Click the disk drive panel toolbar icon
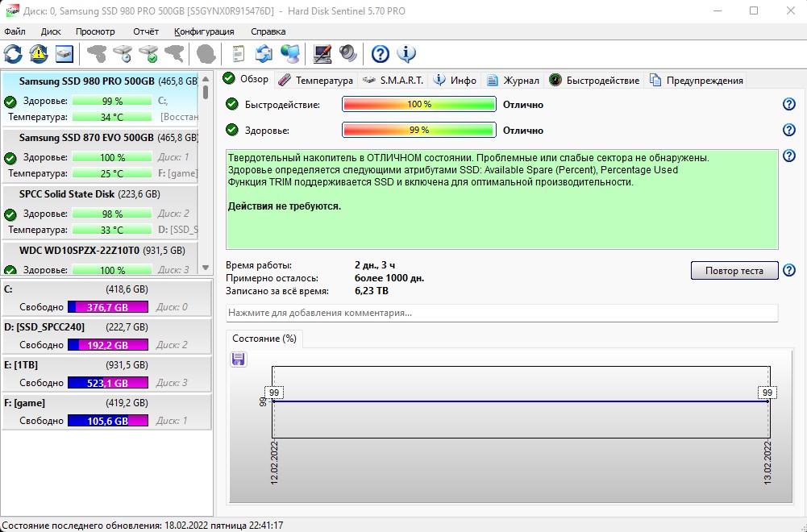The width and height of the screenshot is (807, 532). click(x=64, y=53)
